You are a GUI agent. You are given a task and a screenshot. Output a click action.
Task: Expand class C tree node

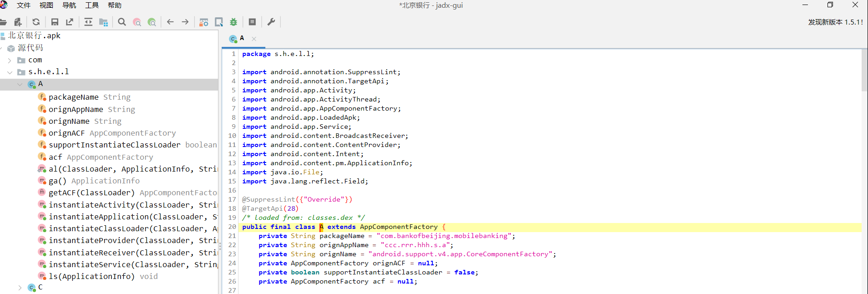pos(20,287)
